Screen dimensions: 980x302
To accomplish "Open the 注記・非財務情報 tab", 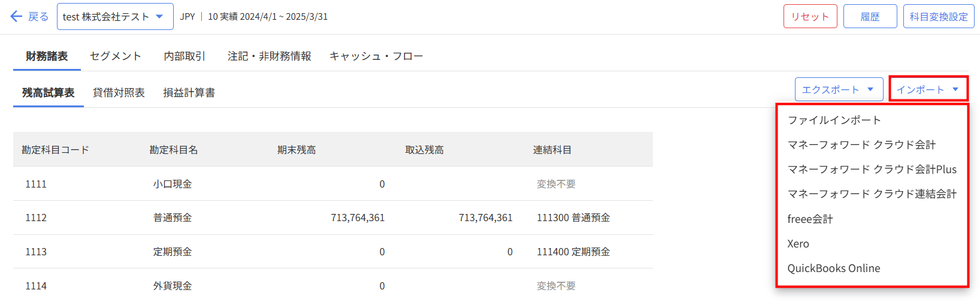I will pos(269,56).
